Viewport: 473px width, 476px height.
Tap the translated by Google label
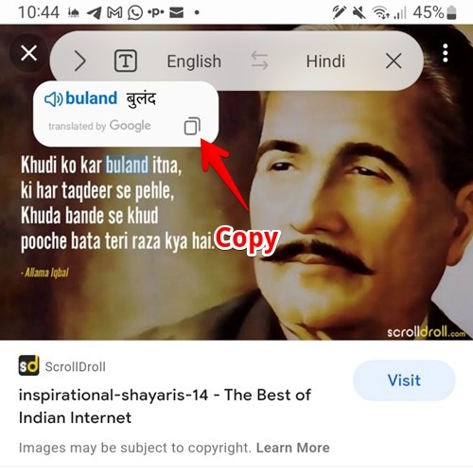[99, 126]
